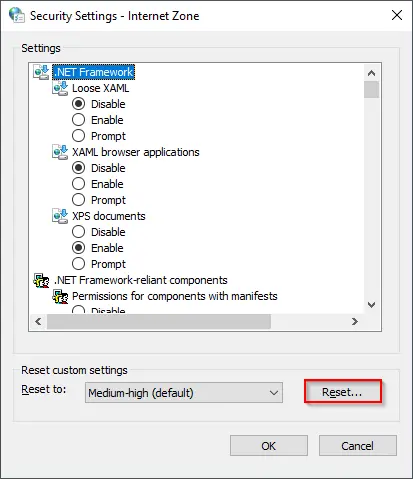The width and height of the screenshot is (413, 479).
Task: Select the .NET Framework-reliant components item
Action: click(141, 280)
